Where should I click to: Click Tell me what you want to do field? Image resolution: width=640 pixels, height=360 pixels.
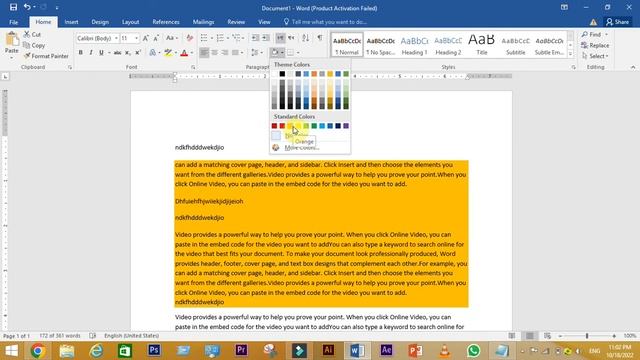[329, 22]
